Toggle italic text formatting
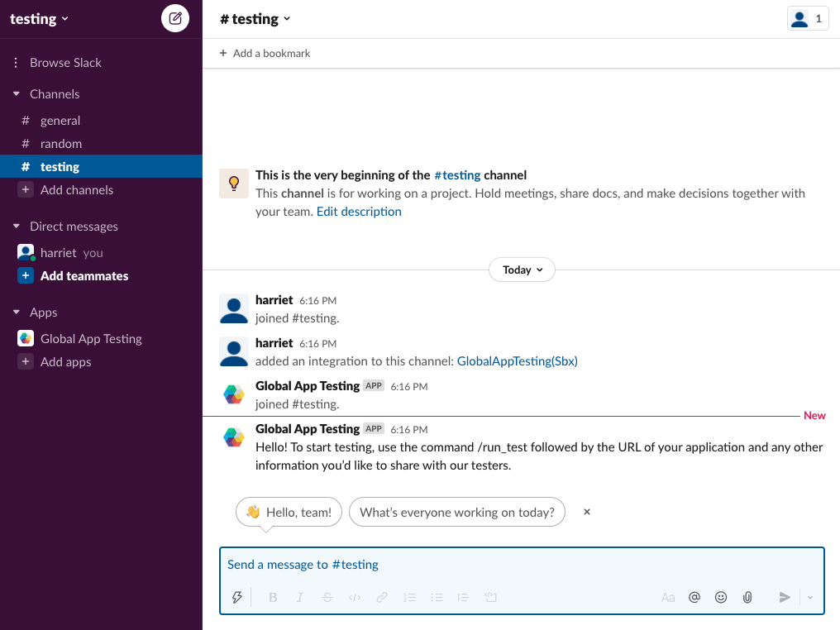 click(x=300, y=597)
